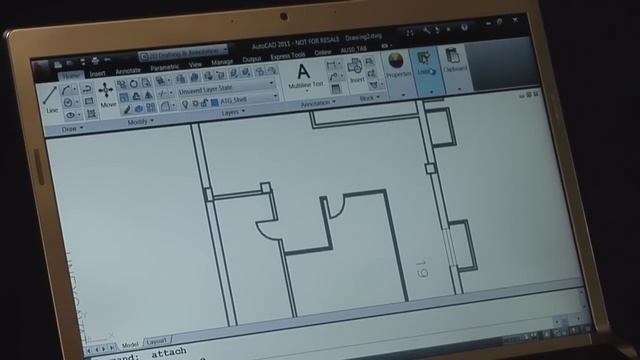Toggle layer on/off light bulb icon
Screen dimensions: 640x360
click(x=184, y=104)
